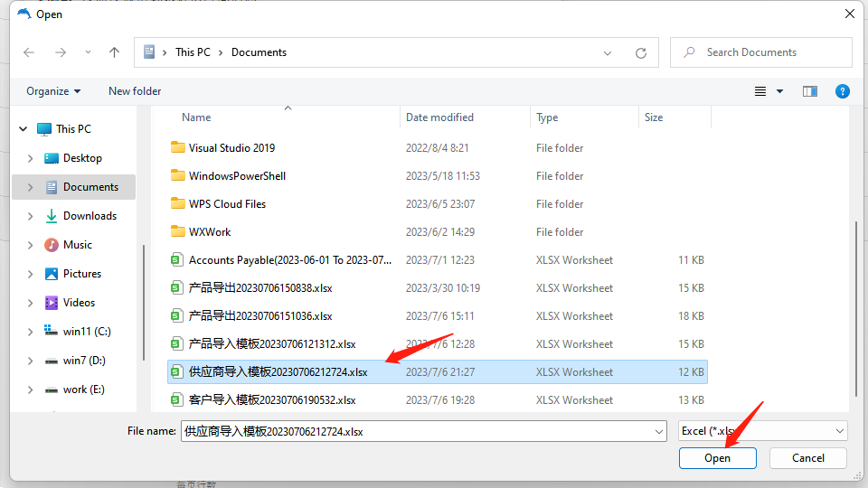Open the Help question mark icon
Image resolution: width=868 pixels, height=488 pixels.
(x=842, y=91)
